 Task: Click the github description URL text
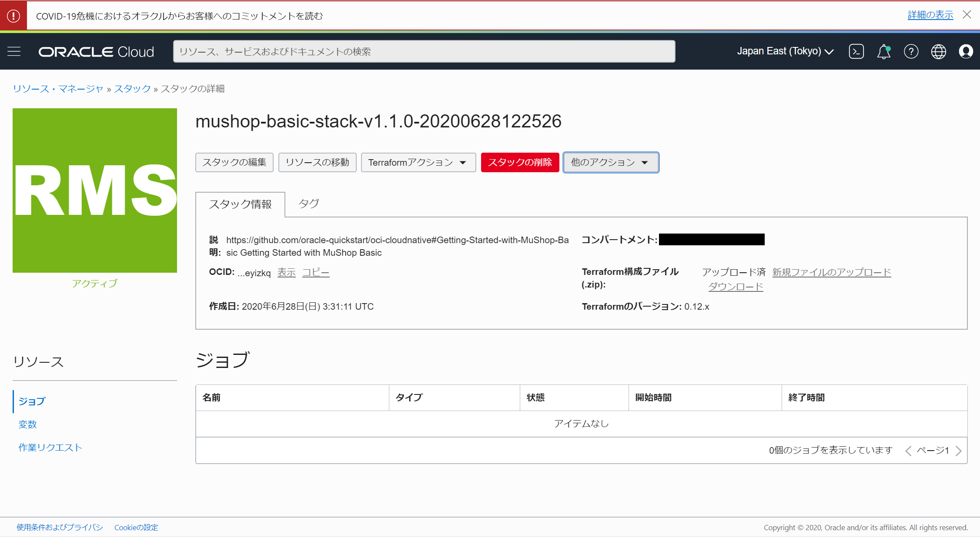point(397,246)
